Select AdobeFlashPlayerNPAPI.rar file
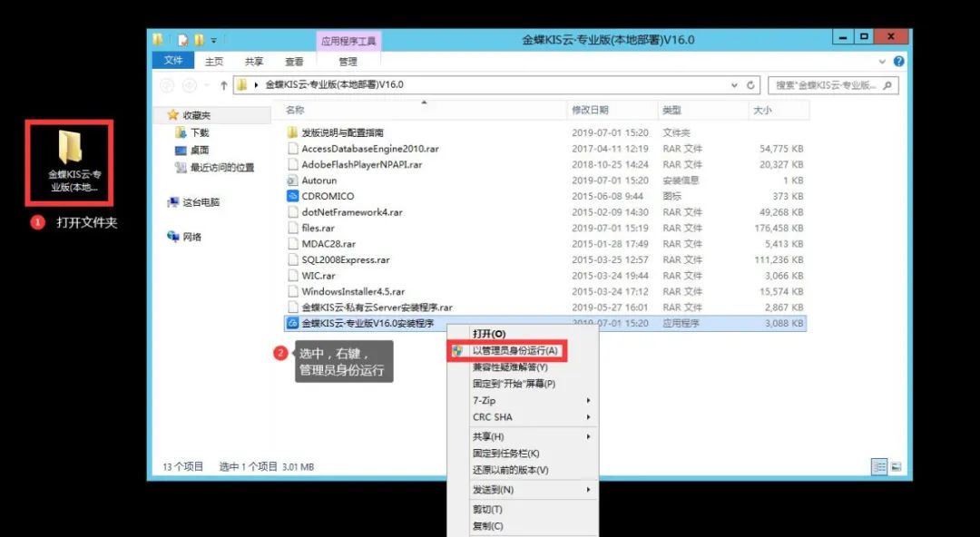The width and height of the screenshot is (980, 537). [362, 164]
